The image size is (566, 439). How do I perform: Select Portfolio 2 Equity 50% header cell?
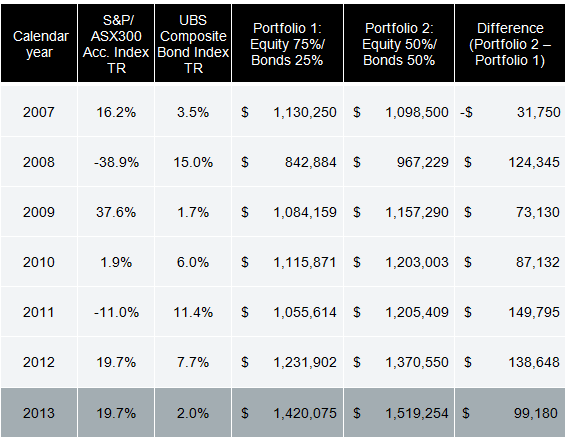coord(399,43)
